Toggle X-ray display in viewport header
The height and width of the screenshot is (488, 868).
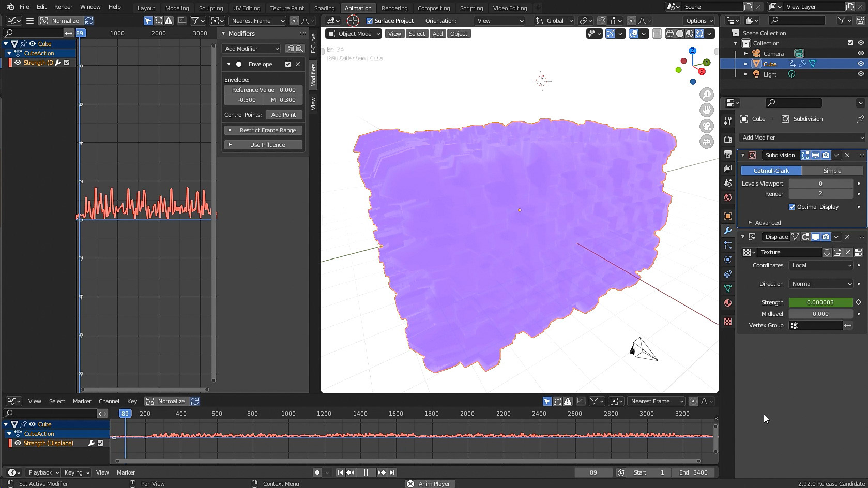(x=657, y=34)
